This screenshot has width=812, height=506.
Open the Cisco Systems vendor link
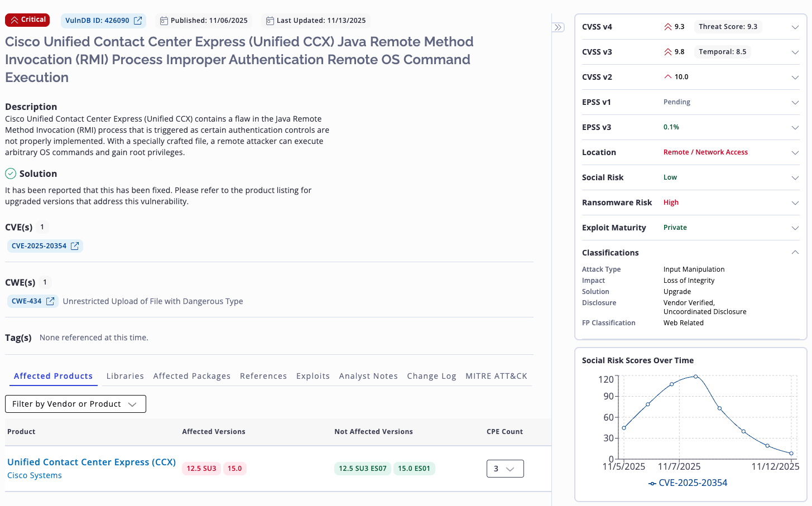click(x=35, y=475)
